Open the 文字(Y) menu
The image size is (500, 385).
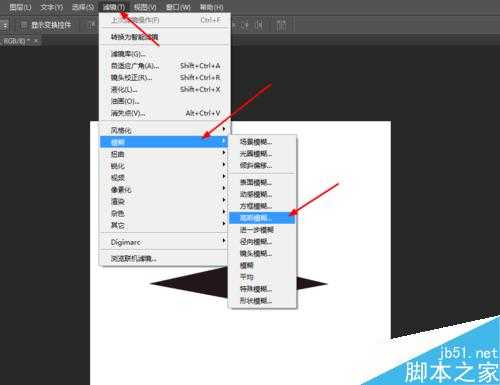(51, 7)
